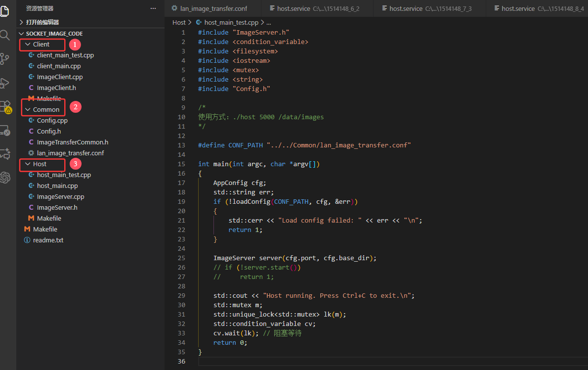Open the ChatGPT extension icon
Screen dimensions: 588x370
[5, 177]
